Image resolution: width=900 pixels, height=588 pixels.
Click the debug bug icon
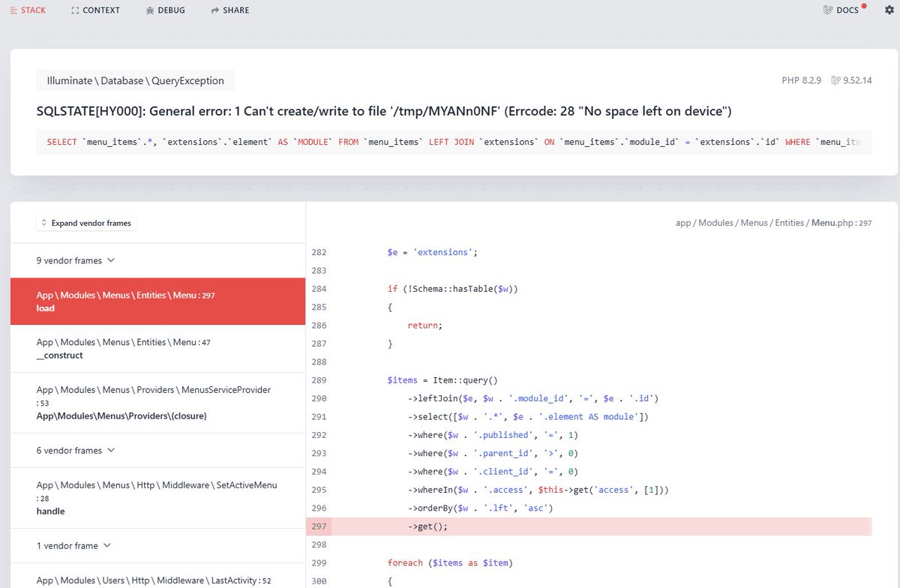150,10
